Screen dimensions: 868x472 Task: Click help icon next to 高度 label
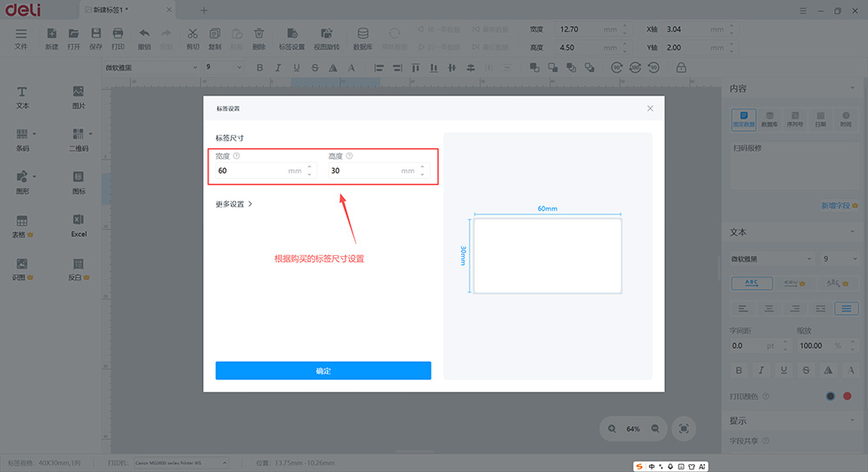click(349, 156)
